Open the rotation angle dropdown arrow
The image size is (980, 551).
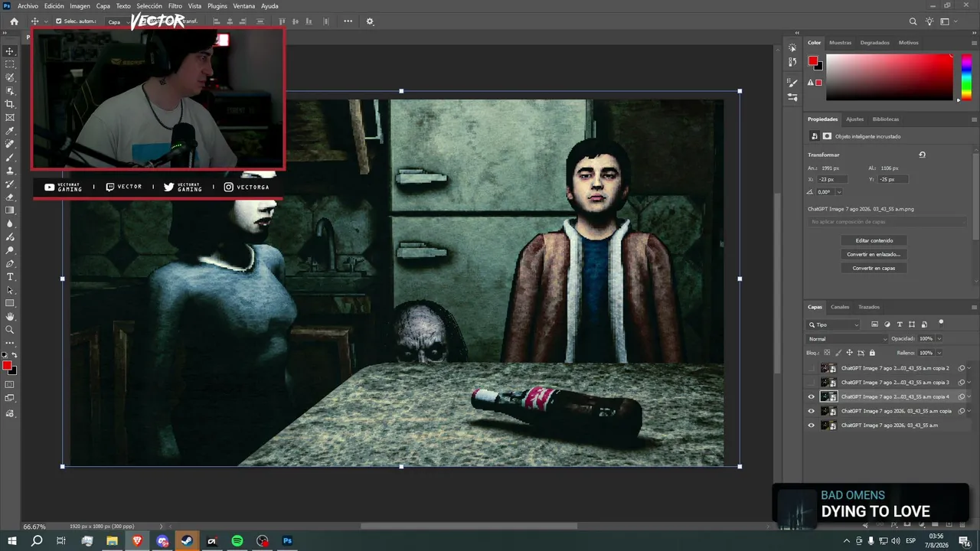pyautogui.click(x=839, y=192)
